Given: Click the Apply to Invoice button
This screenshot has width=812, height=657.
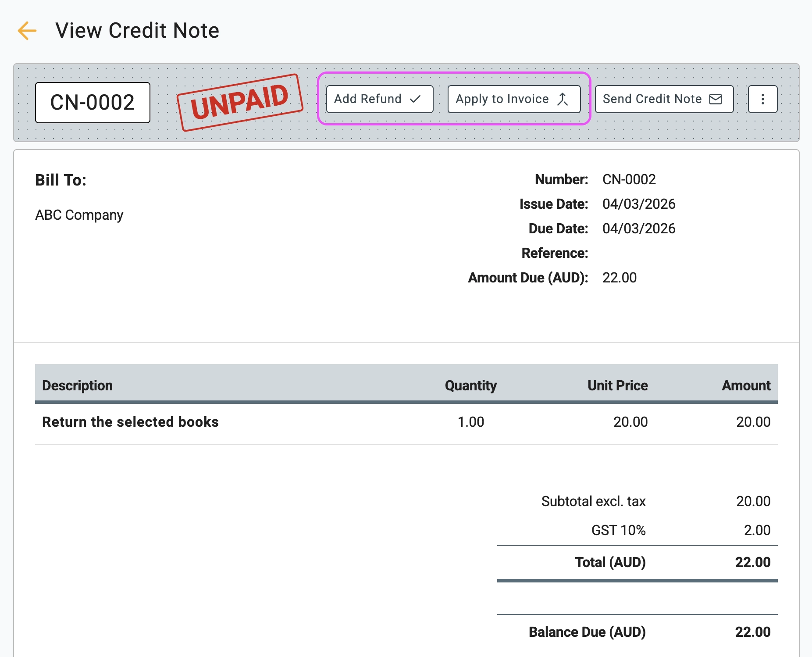Looking at the screenshot, I should click(513, 99).
